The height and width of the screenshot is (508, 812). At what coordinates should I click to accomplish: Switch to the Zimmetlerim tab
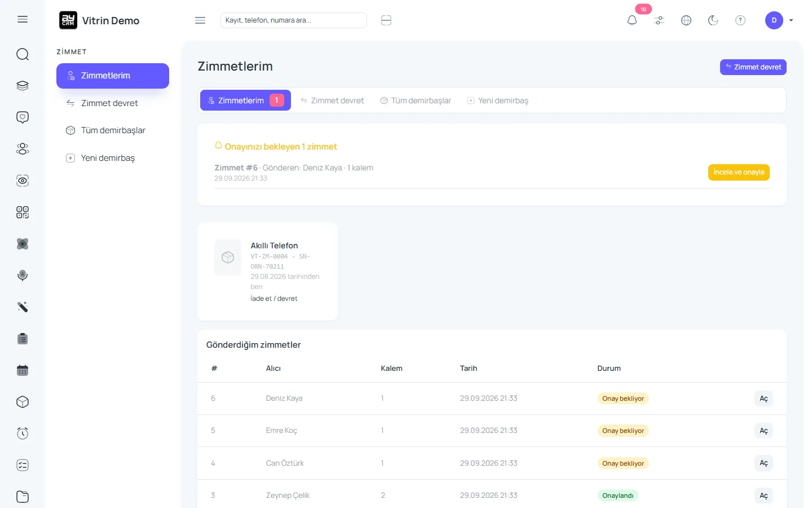(x=245, y=100)
